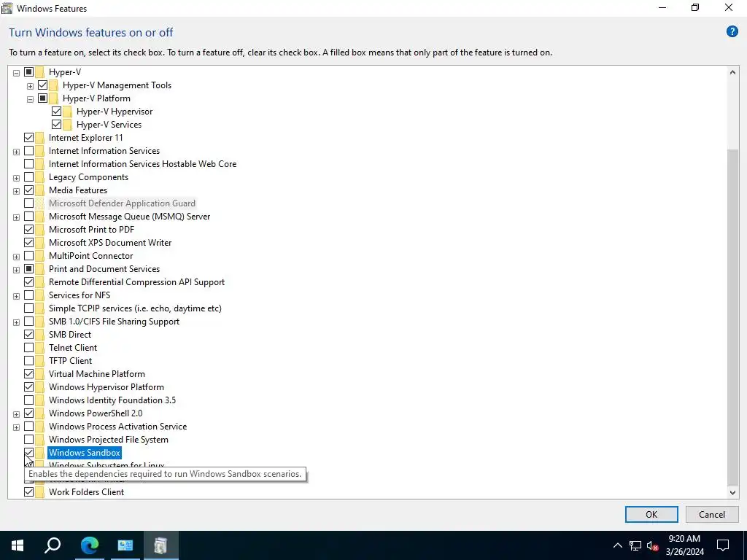The height and width of the screenshot is (560, 747).
Task: Open the notification center icon
Action: (x=723, y=545)
